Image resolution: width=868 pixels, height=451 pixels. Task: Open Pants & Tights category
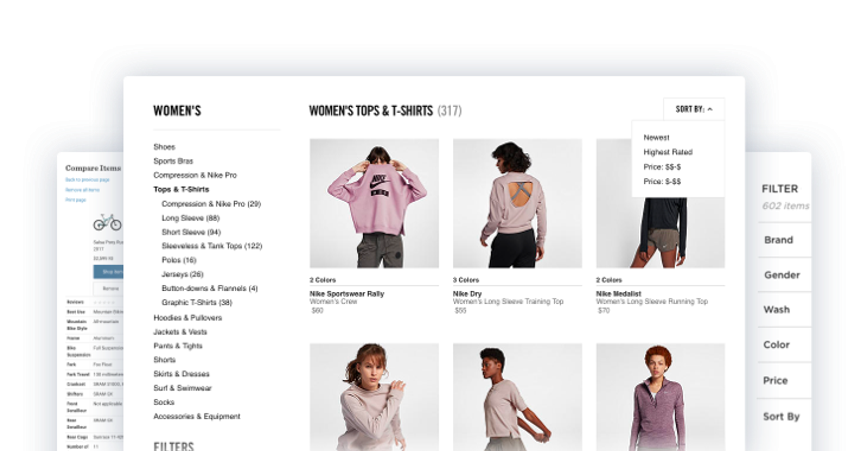178,346
